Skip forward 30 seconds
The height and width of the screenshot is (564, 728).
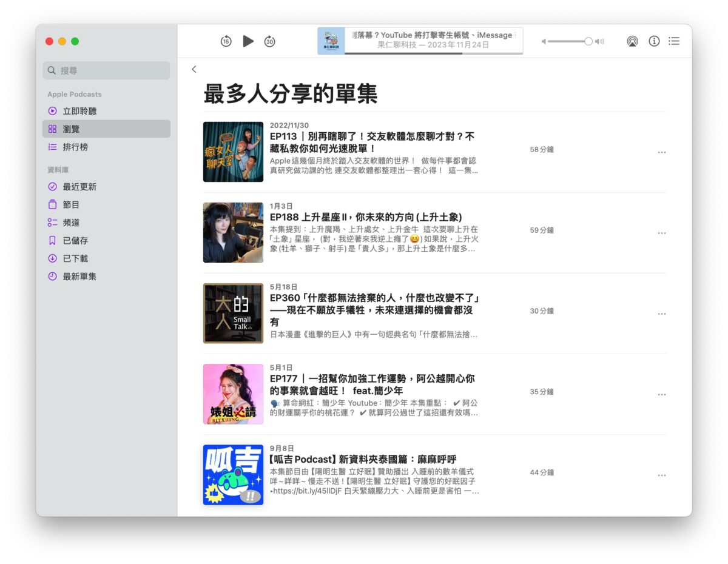click(x=270, y=41)
